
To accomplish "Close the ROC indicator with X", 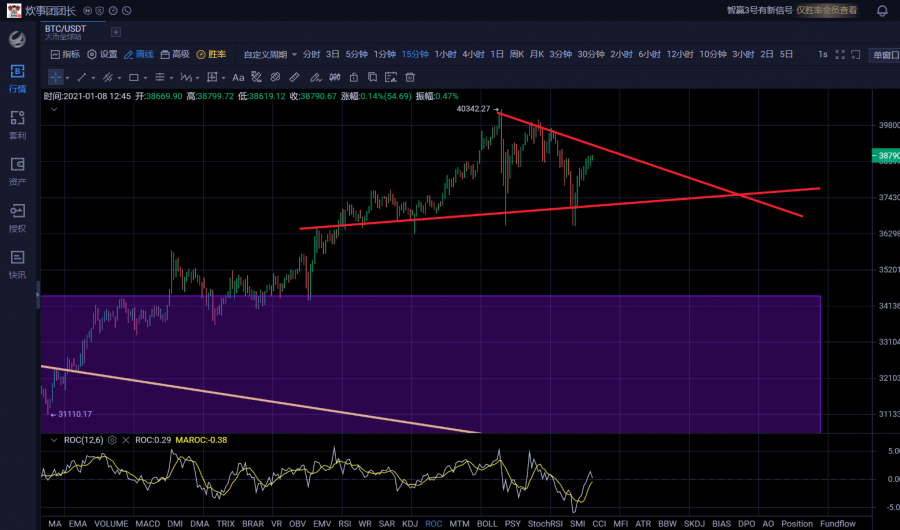I will click(x=126, y=440).
